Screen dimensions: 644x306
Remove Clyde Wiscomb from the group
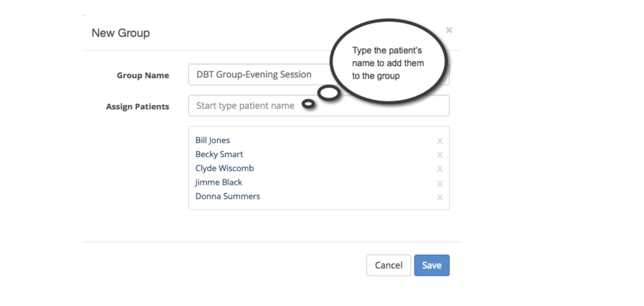pos(440,169)
